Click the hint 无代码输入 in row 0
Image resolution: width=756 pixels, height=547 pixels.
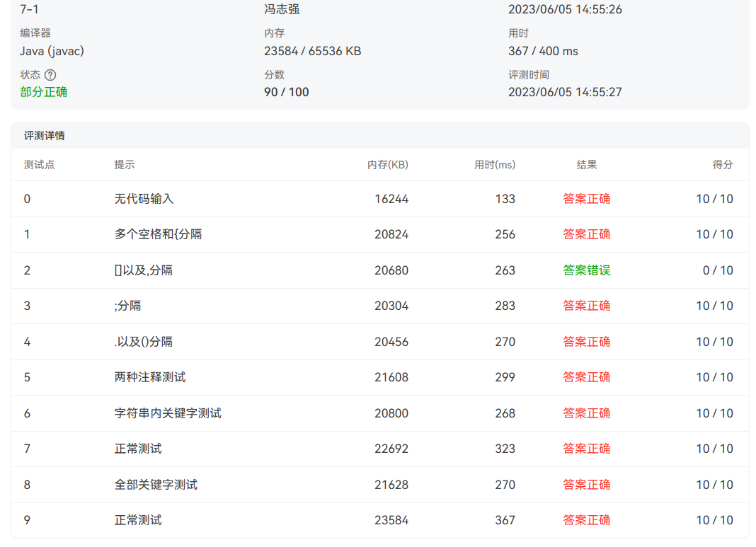pyautogui.click(x=144, y=199)
